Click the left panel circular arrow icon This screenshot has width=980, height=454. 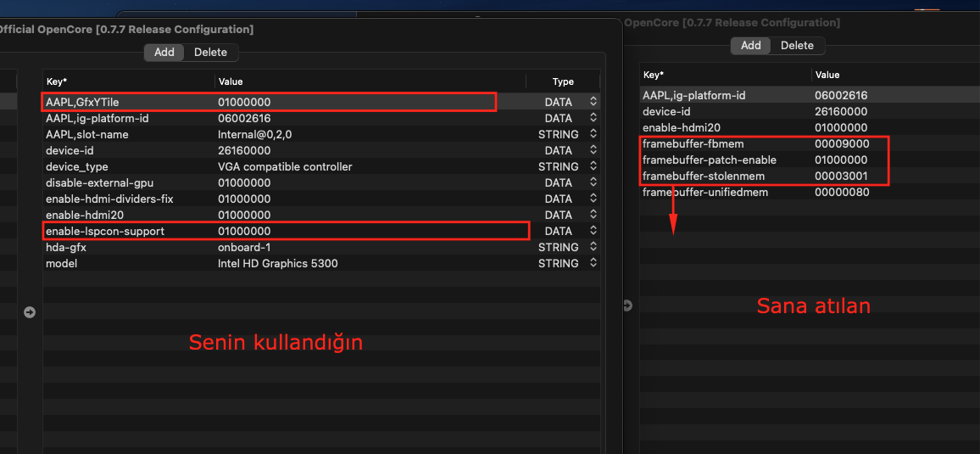click(30, 311)
